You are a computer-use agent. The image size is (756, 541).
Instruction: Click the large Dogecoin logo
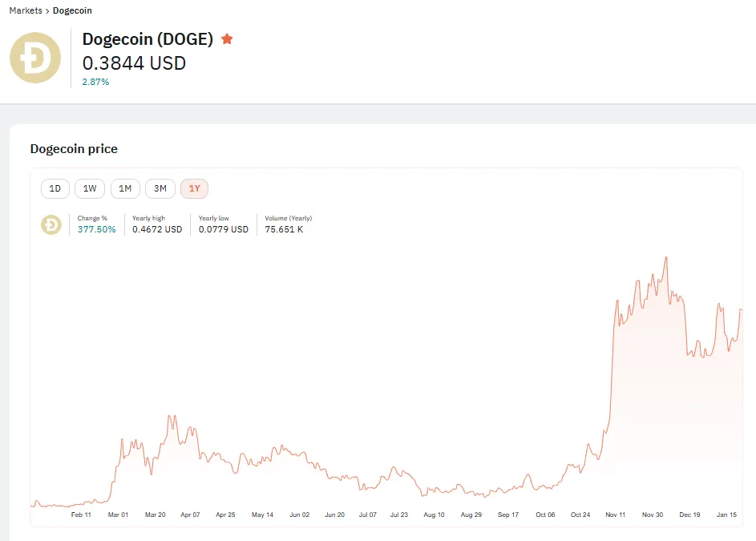pyautogui.click(x=35, y=58)
